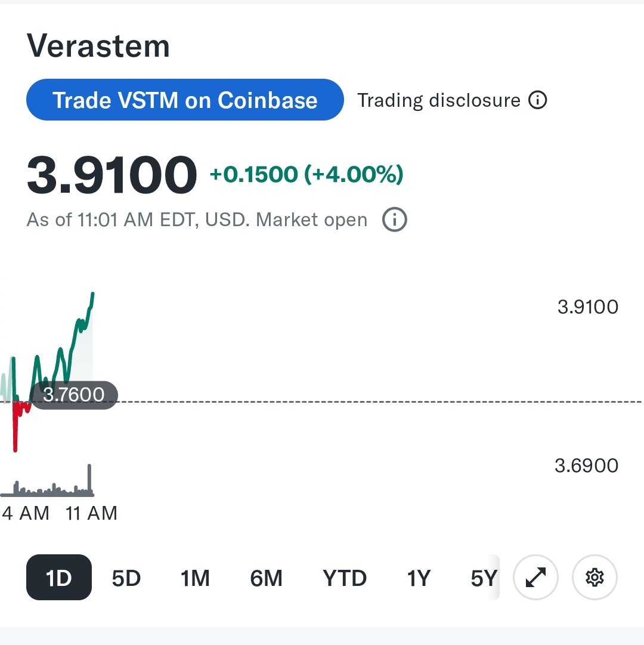
Task: Open chart settings gear
Action: [595, 577]
